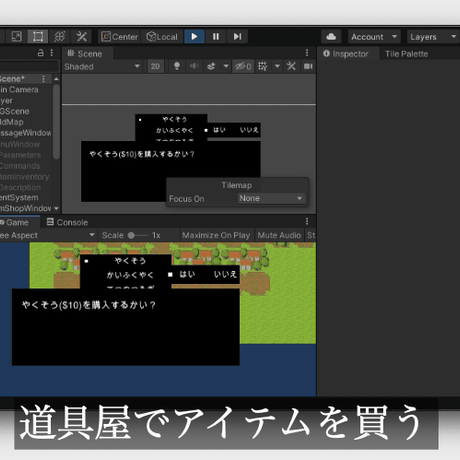460x460 pixels.
Task: Open Tilemap Focus On dropdown
Action: click(271, 198)
